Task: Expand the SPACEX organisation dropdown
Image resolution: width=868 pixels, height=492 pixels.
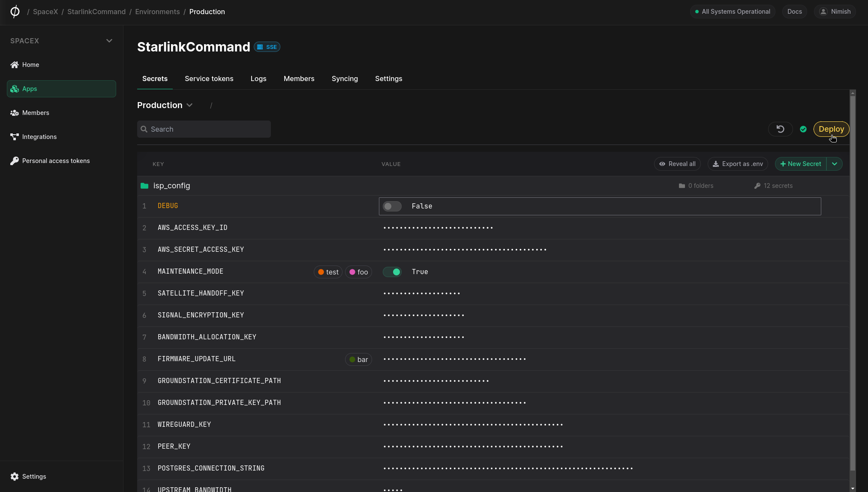Action: pyautogui.click(x=109, y=41)
